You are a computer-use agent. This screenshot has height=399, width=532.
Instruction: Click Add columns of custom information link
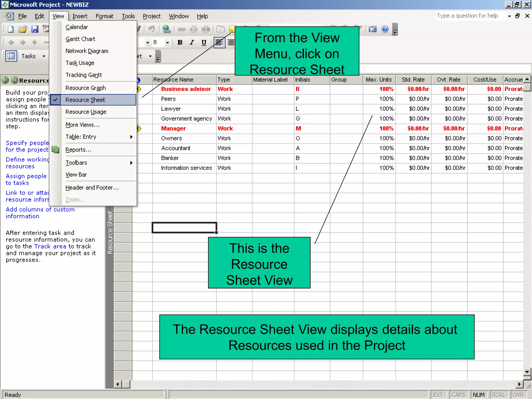click(40, 213)
